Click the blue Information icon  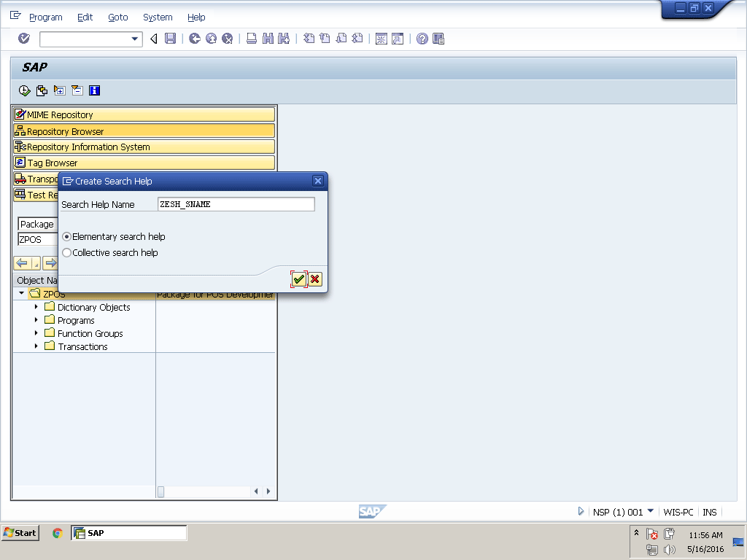pyautogui.click(x=94, y=90)
